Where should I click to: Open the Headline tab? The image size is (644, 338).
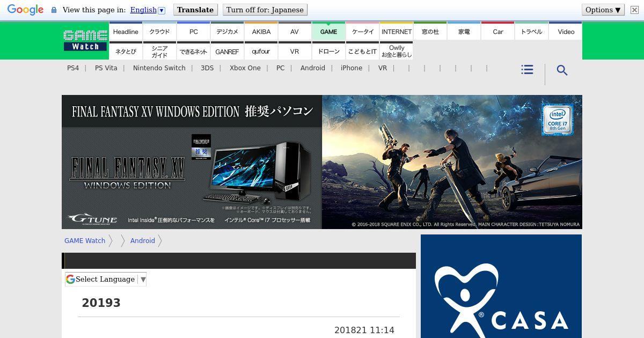[126, 32]
